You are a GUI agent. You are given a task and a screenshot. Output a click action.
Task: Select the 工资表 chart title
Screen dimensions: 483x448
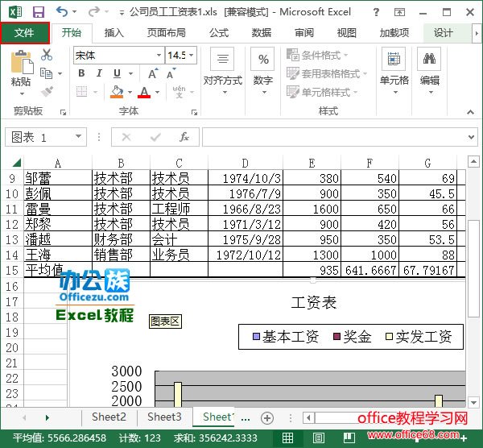[314, 303]
